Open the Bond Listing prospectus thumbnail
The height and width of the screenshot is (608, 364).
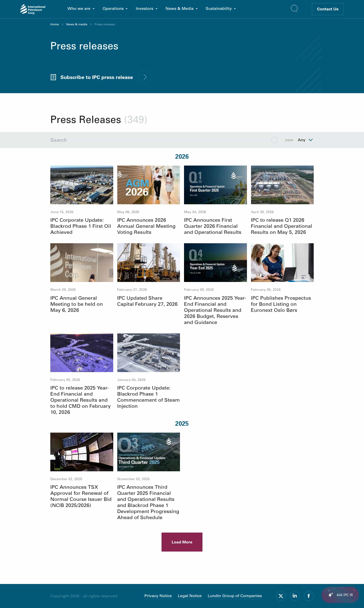click(282, 262)
